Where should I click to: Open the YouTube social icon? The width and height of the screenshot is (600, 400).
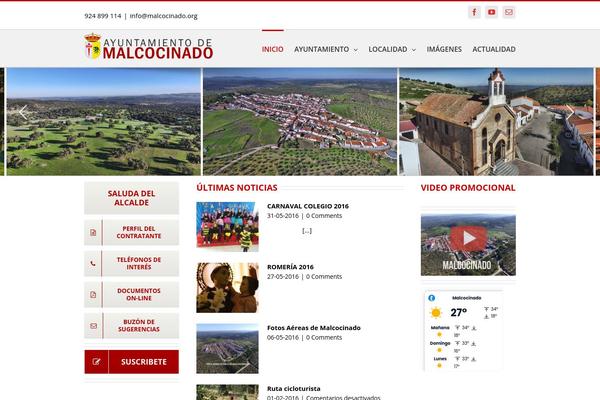click(491, 12)
